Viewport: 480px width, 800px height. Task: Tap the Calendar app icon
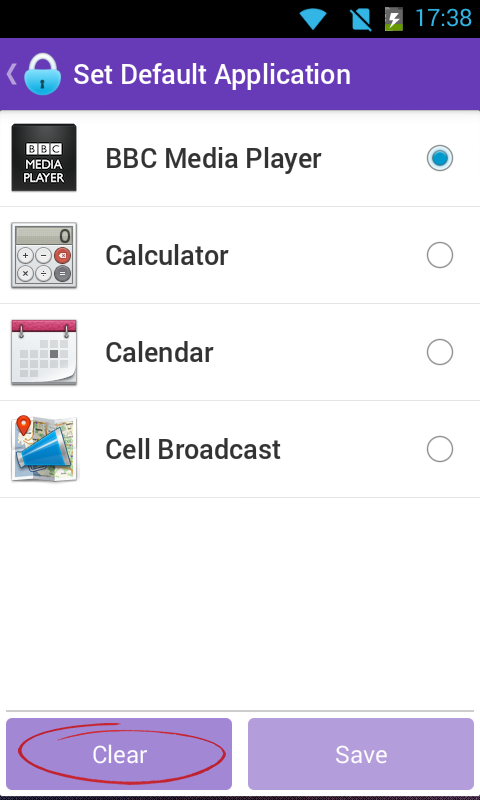point(44,352)
